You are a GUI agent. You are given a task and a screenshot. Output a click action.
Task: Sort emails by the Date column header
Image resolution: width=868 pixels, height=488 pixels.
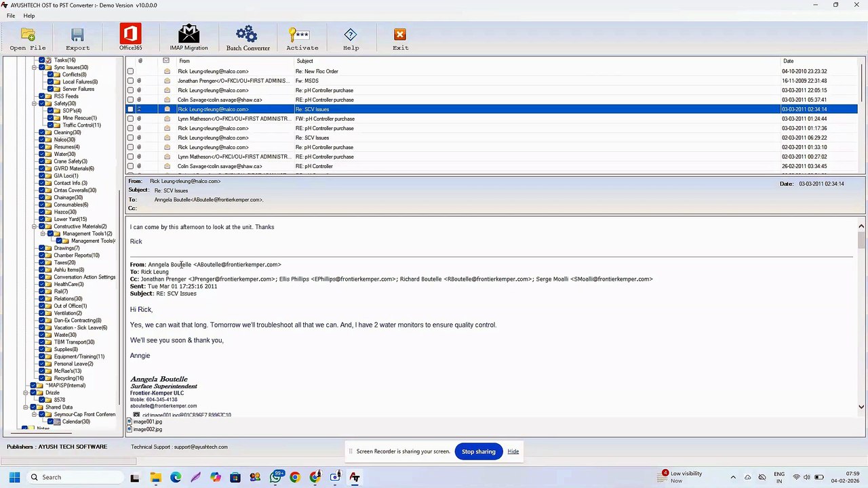[x=819, y=61]
